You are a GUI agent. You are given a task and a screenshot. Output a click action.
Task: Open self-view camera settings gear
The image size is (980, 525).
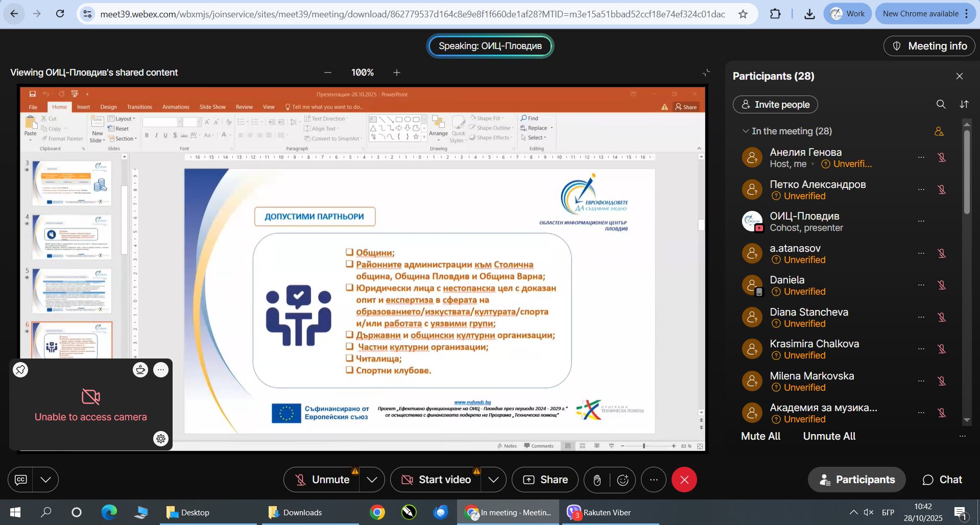pyautogui.click(x=161, y=439)
